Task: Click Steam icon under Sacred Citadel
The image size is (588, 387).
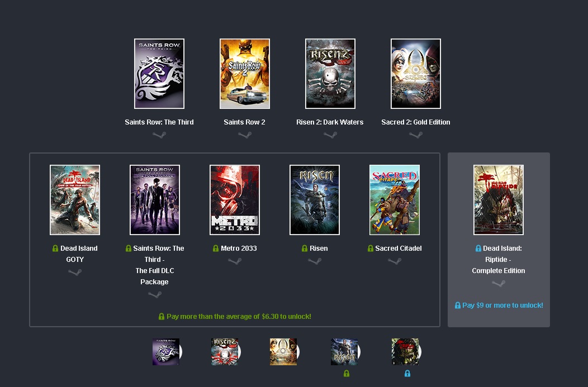Action: click(x=395, y=261)
